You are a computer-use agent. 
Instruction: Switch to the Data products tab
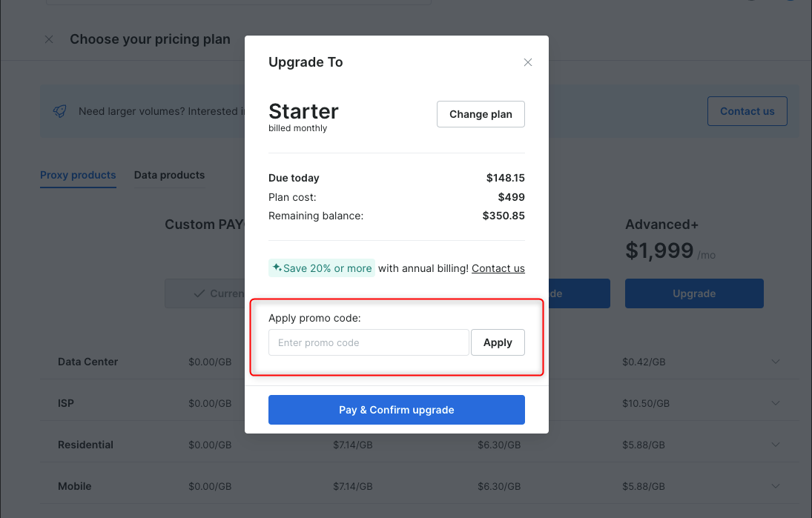[x=169, y=176]
